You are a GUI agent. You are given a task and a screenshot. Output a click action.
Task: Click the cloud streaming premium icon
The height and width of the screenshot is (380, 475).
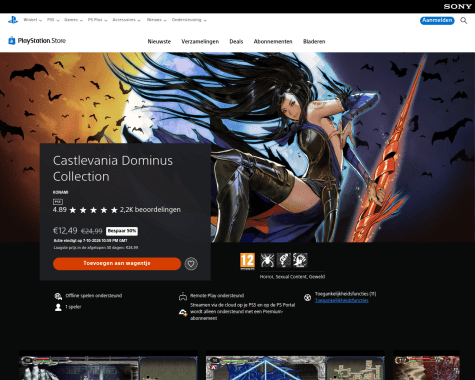tap(183, 313)
